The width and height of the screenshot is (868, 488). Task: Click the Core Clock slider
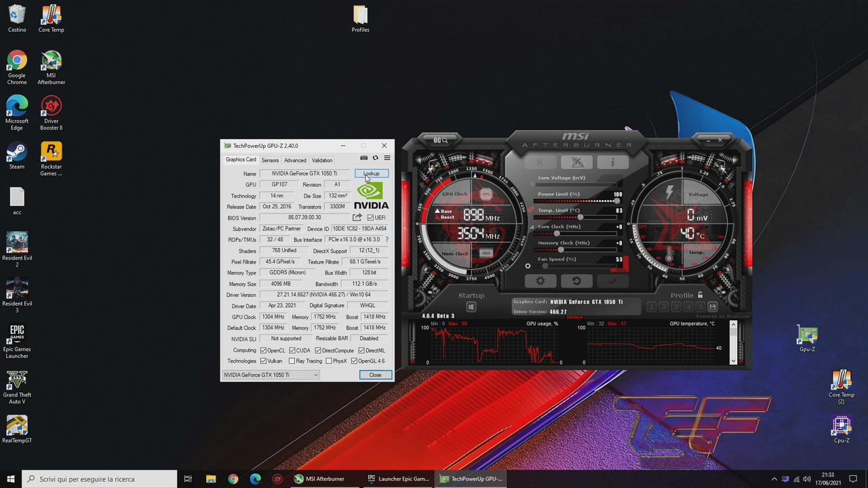coord(576,234)
